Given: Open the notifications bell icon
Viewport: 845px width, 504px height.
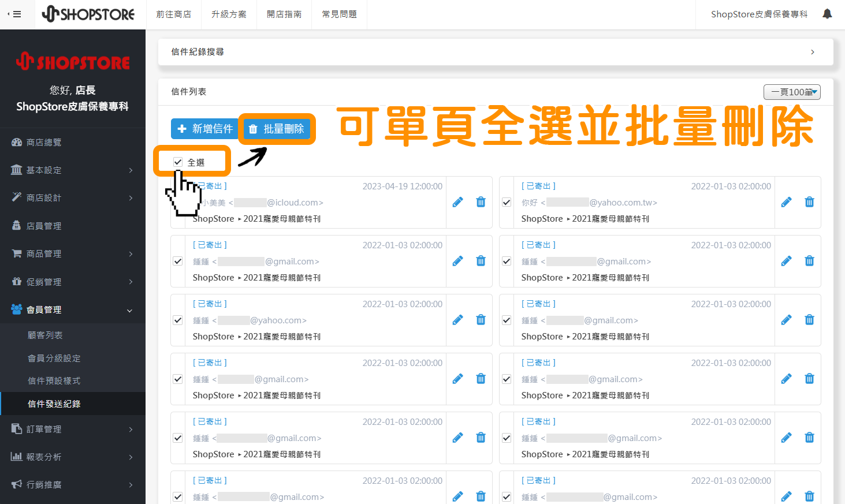Looking at the screenshot, I should point(827,14).
